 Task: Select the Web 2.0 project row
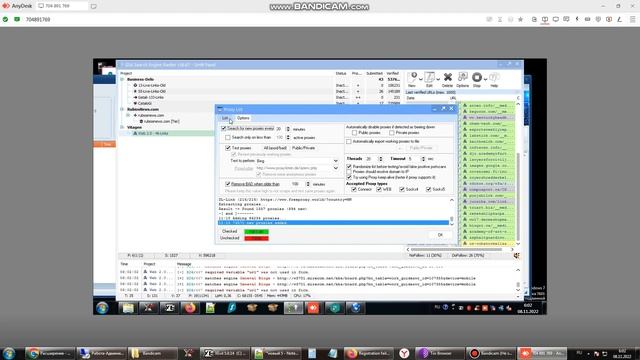165,133
